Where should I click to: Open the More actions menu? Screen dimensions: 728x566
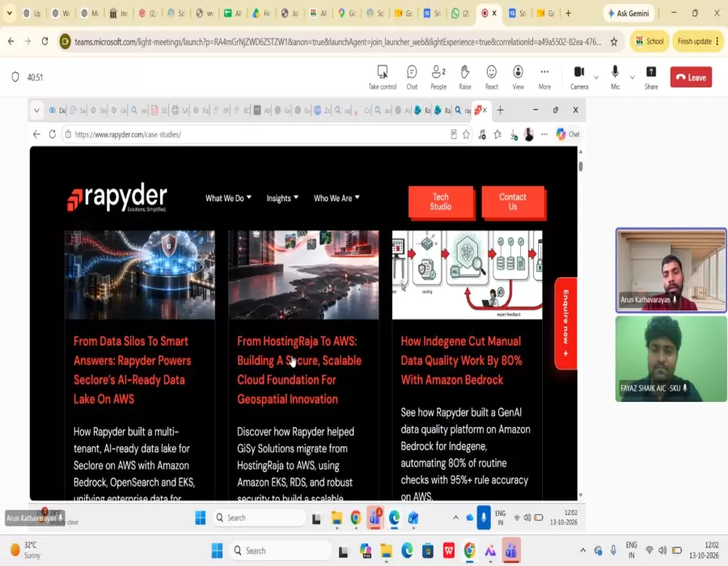544,77
